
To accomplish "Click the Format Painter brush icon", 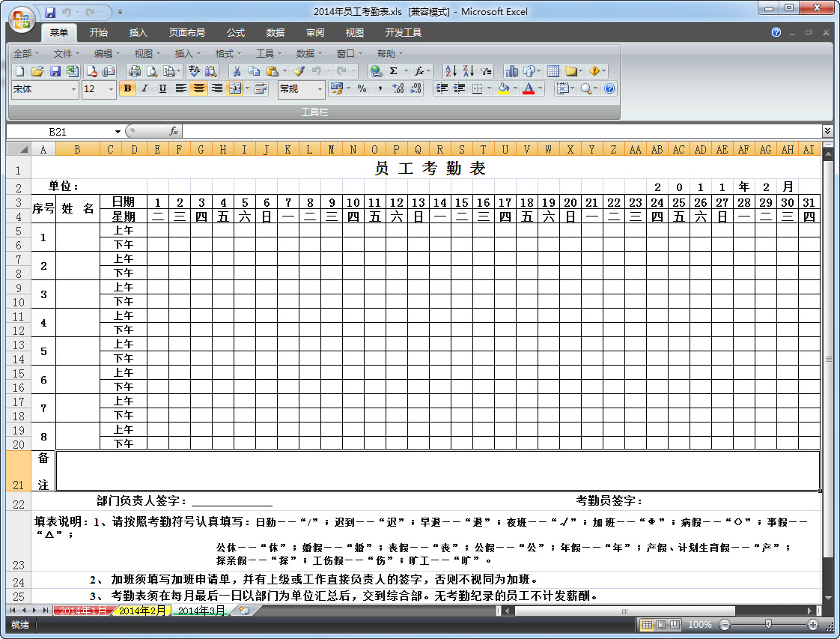I will [x=299, y=70].
